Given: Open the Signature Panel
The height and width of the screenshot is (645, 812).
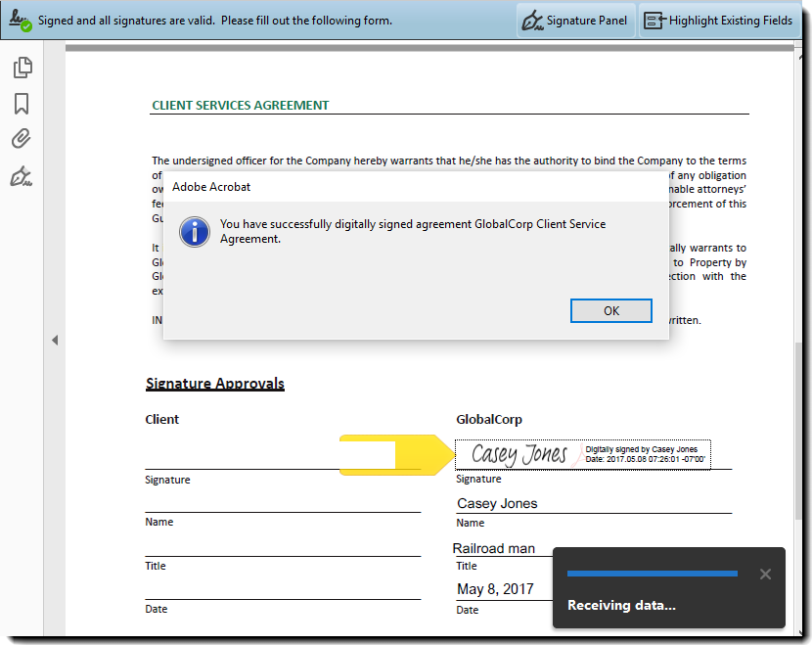Looking at the screenshot, I should pos(575,21).
